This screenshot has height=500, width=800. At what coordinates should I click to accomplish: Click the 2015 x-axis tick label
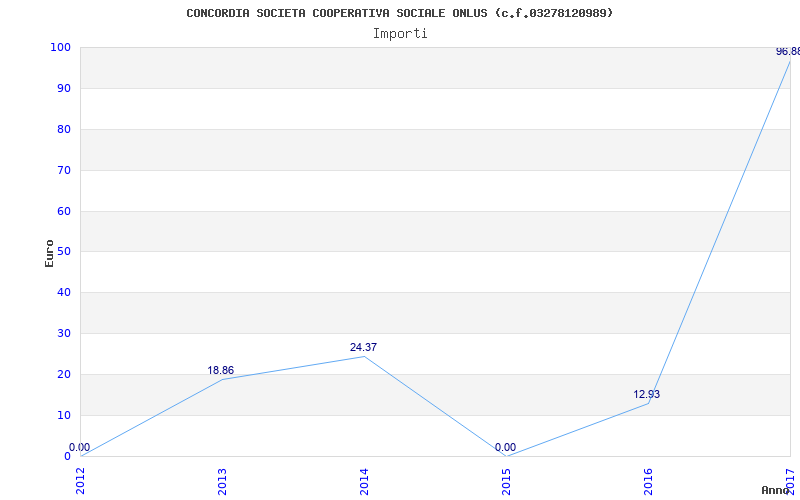(x=506, y=481)
